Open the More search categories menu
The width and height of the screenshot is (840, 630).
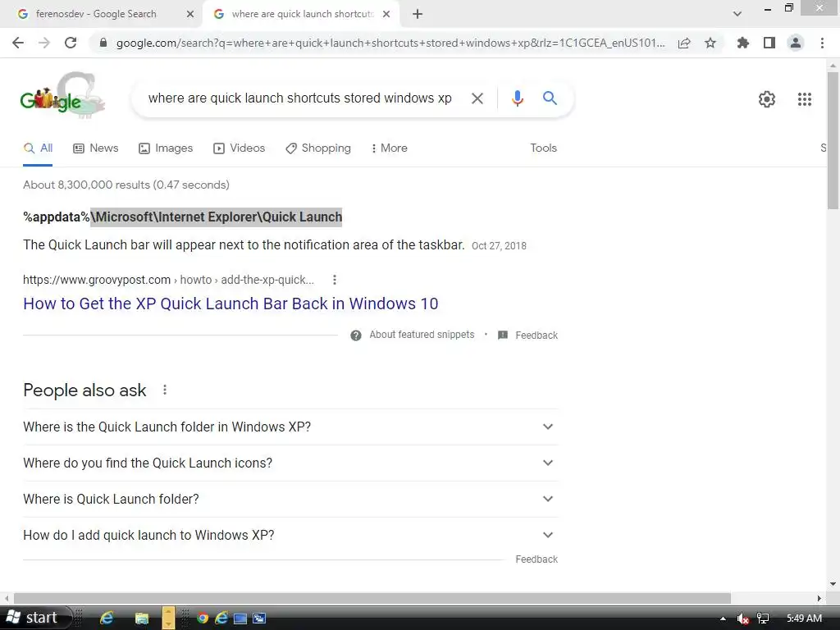click(x=390, y=148)
